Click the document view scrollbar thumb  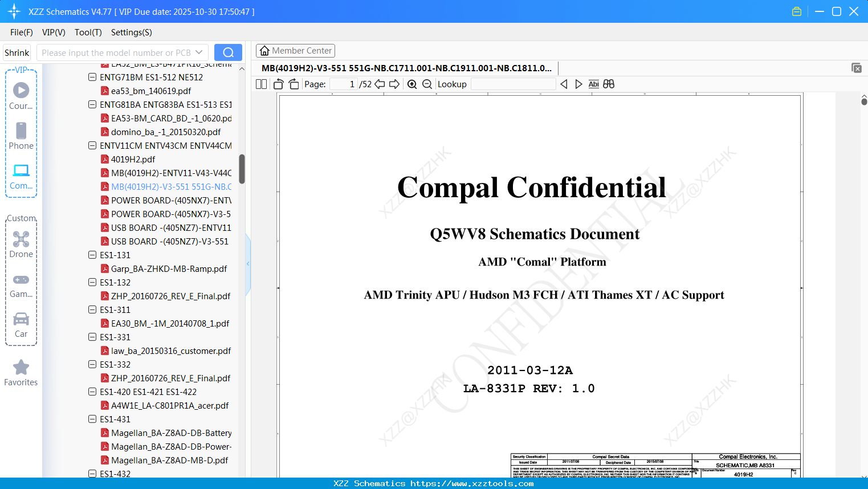point(864,101)
